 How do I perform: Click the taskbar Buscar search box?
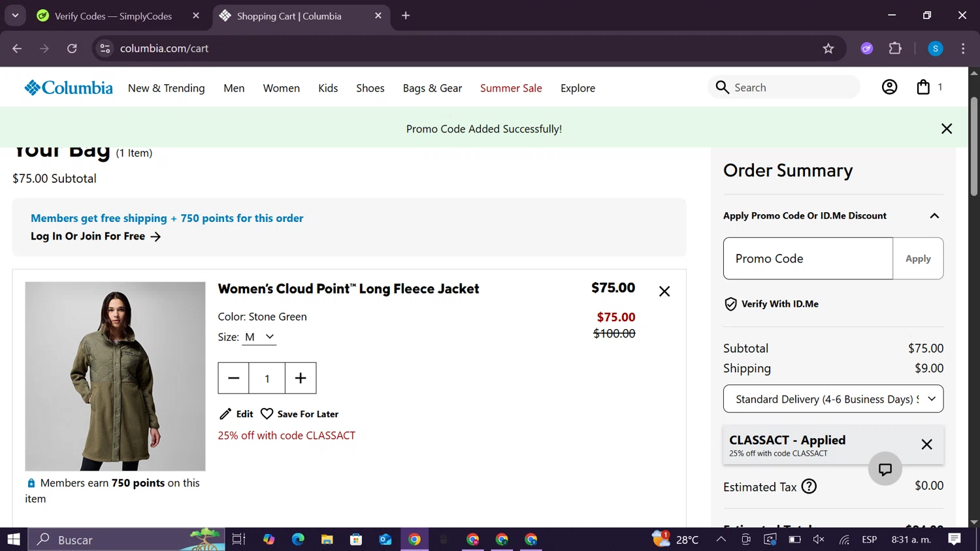(x=127, y=539)
